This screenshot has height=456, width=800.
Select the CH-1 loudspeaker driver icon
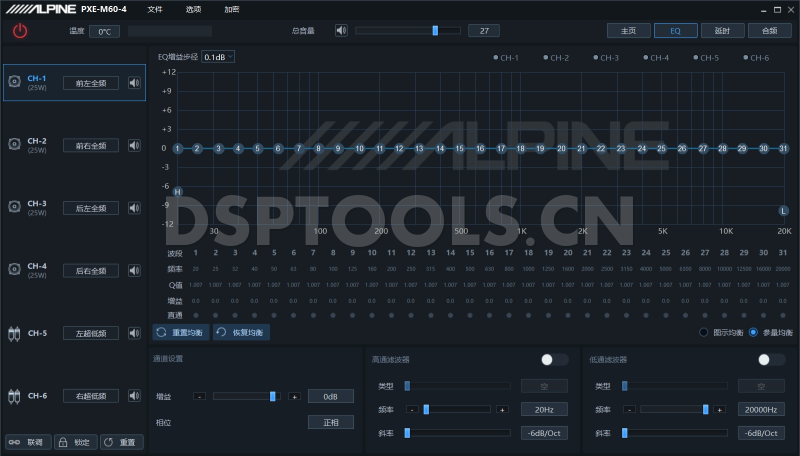tap(14, 82)
